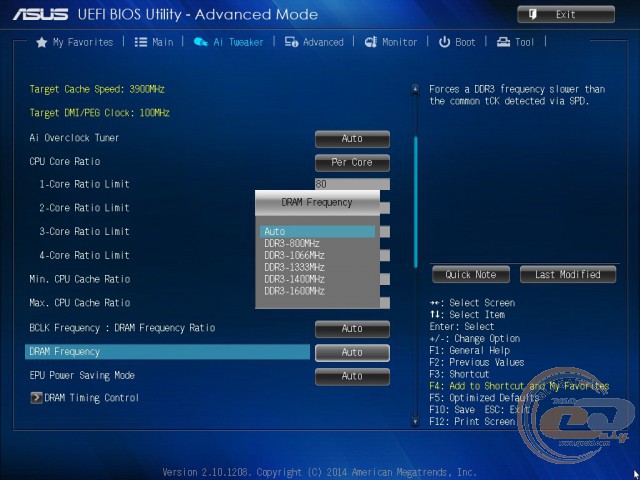Go to the Advanced tab
Screen dimensions: 640x480
click(x=323, y=42)
